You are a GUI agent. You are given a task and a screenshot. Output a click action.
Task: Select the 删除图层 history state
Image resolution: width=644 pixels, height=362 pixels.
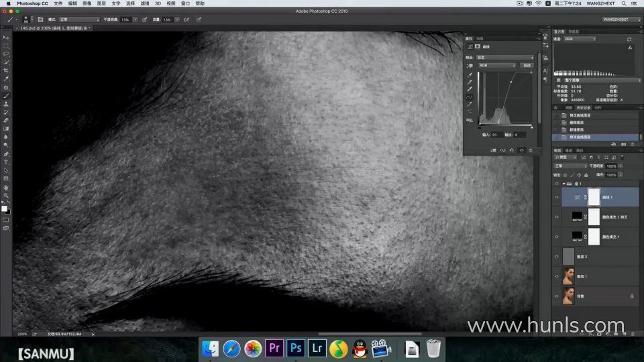pyautogui.click(x=576, y=122)
